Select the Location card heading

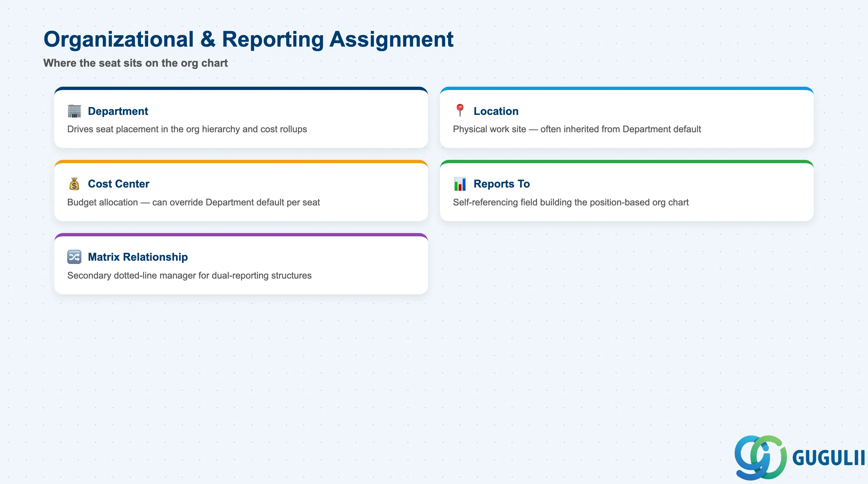[496, 111]
